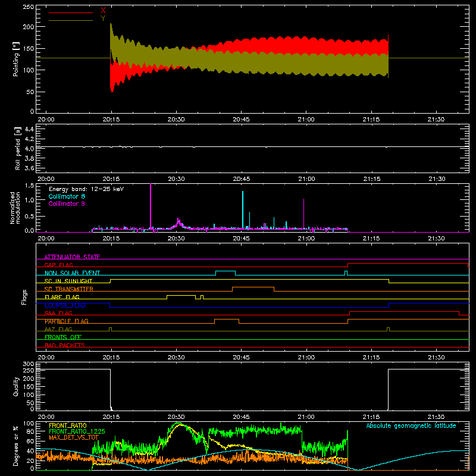Click the first AAZ_FLAG blip near 20:15
476x476 pixels.
(110, 329)
